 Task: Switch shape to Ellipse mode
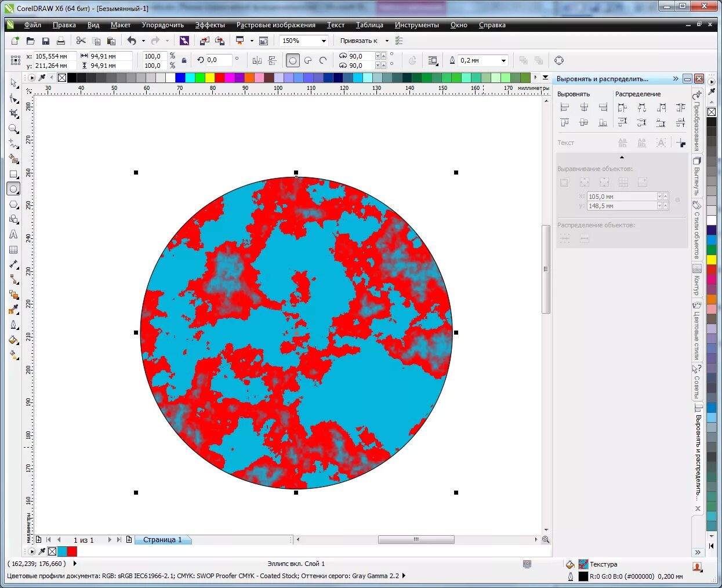pyautogui.click(x=293, y=60)
